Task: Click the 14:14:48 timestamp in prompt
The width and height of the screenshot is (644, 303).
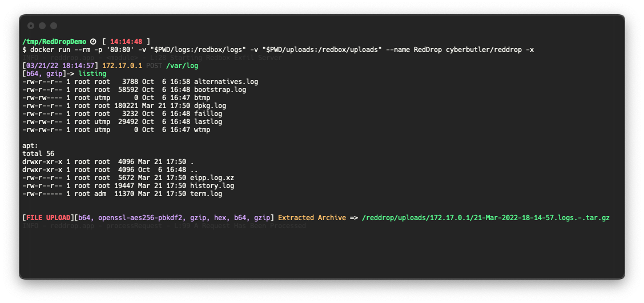Action: (x=126, y=42)
